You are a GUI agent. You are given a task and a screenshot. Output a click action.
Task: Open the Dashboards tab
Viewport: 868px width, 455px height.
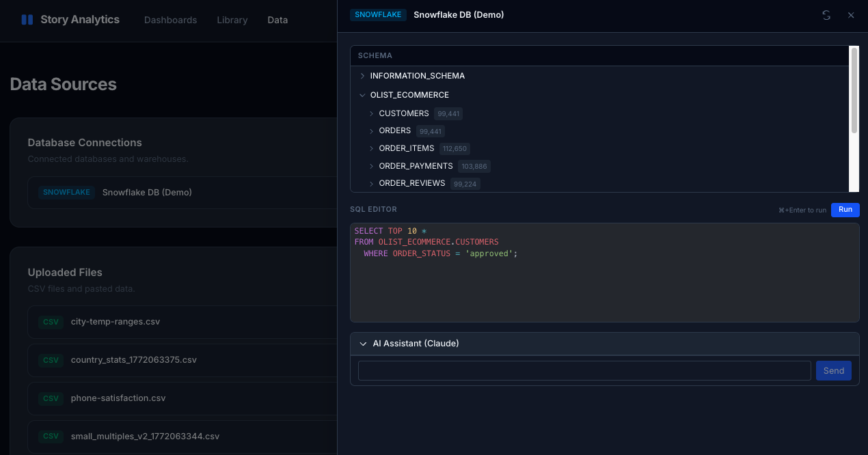(170, 20)
